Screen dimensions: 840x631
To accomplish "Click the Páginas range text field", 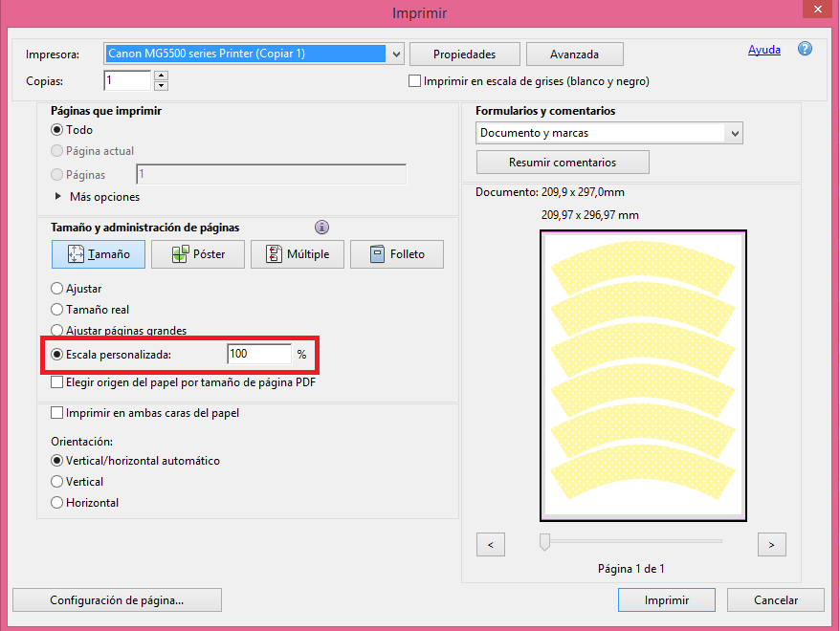I will [271, 174].
